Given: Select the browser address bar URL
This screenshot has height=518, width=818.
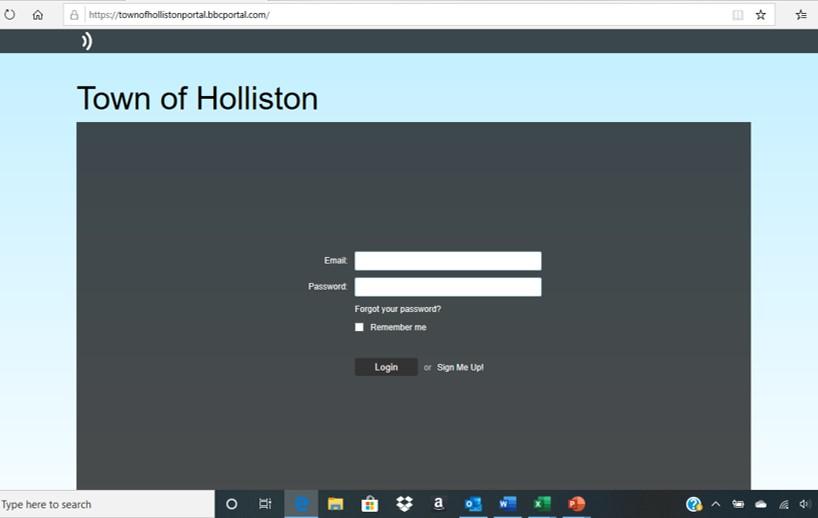Looking at the screenshot, I should pyautogui.click(x=179, y=15).
